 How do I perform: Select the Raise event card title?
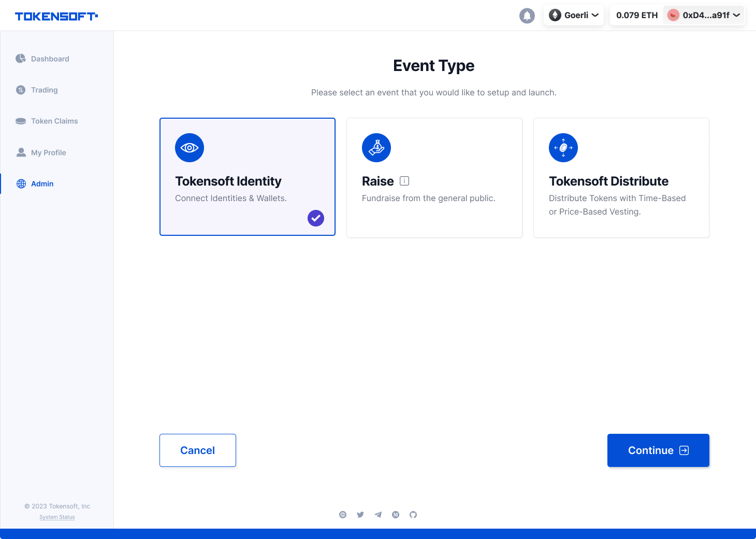click(x=378, y=181)
